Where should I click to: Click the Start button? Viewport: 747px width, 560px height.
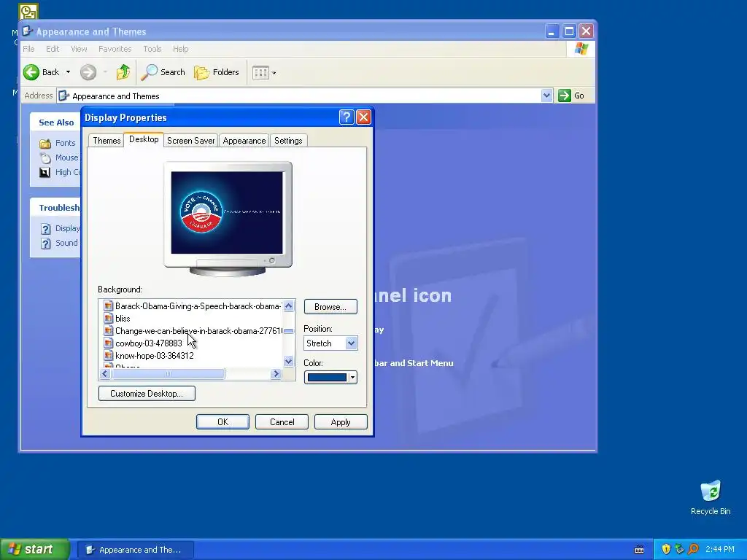coord(34,549)
